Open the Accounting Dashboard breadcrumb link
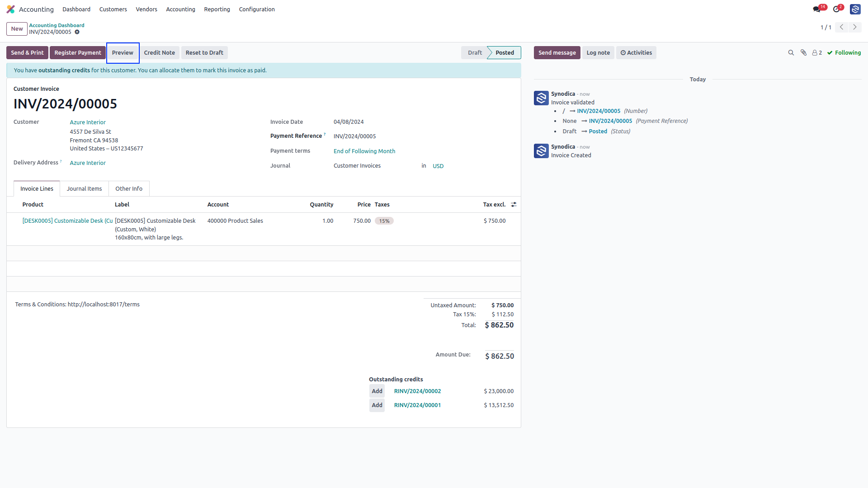 (x=57, y=25)
